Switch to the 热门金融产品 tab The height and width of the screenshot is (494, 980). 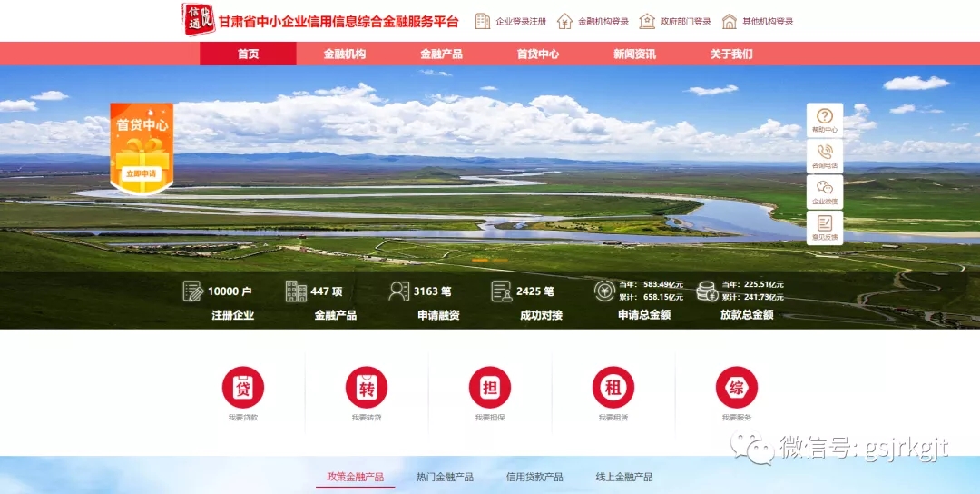(445, 477)
